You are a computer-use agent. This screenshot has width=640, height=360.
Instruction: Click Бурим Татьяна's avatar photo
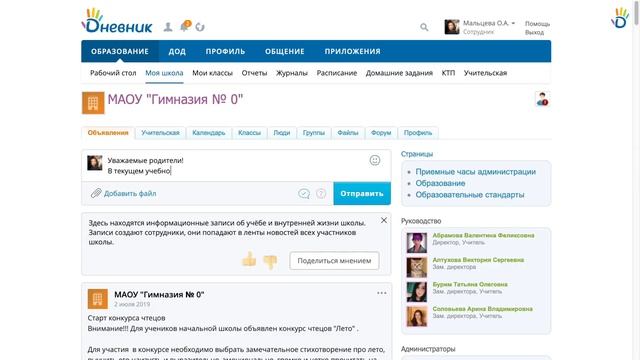(417, 292)
